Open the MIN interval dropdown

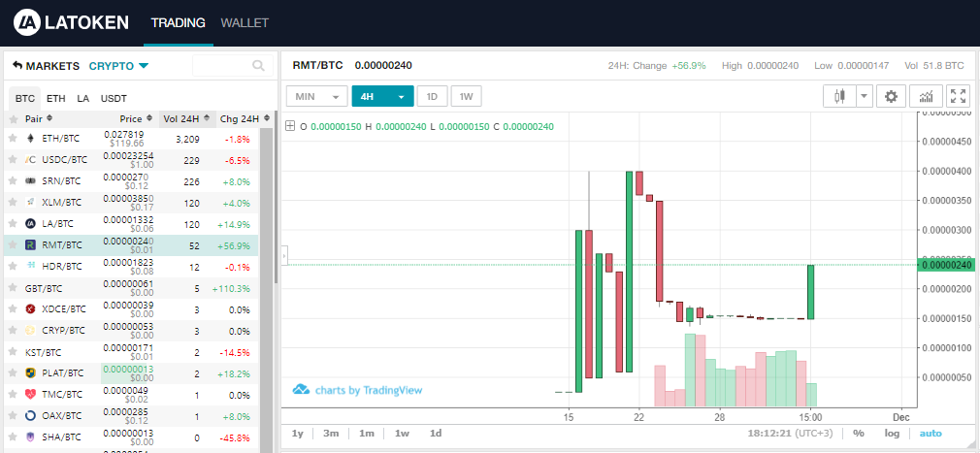click(316, 96)
